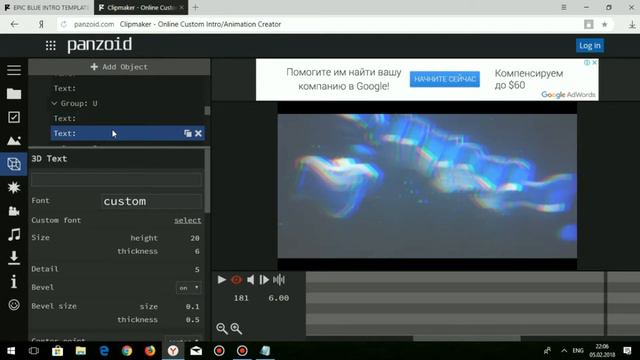Delete the selected Text object

(198, 133)
